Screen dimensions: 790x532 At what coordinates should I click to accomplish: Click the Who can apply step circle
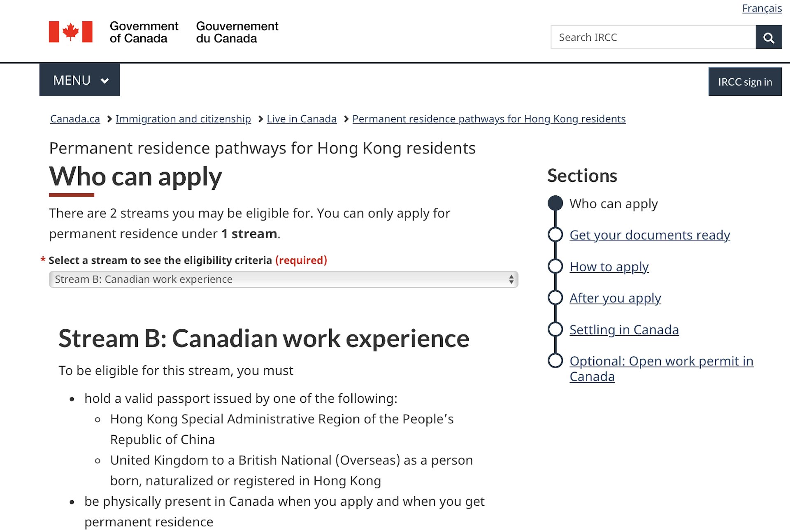555,203
